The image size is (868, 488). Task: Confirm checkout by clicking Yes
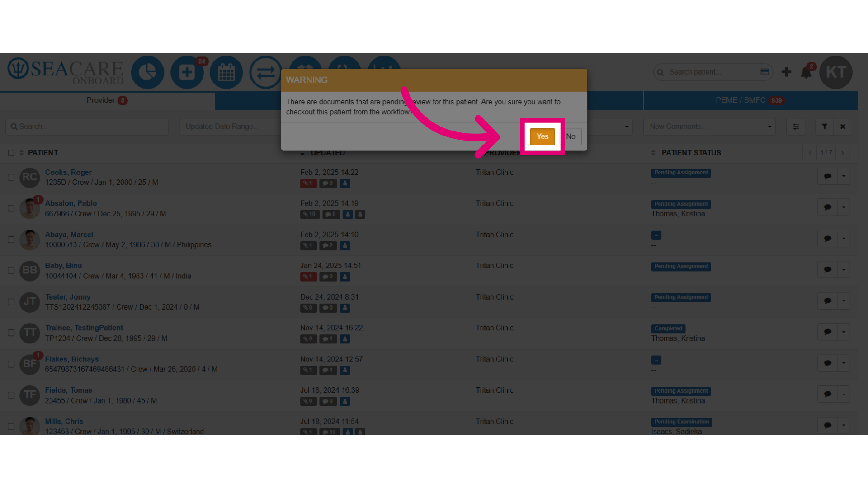tap(542, 136)
